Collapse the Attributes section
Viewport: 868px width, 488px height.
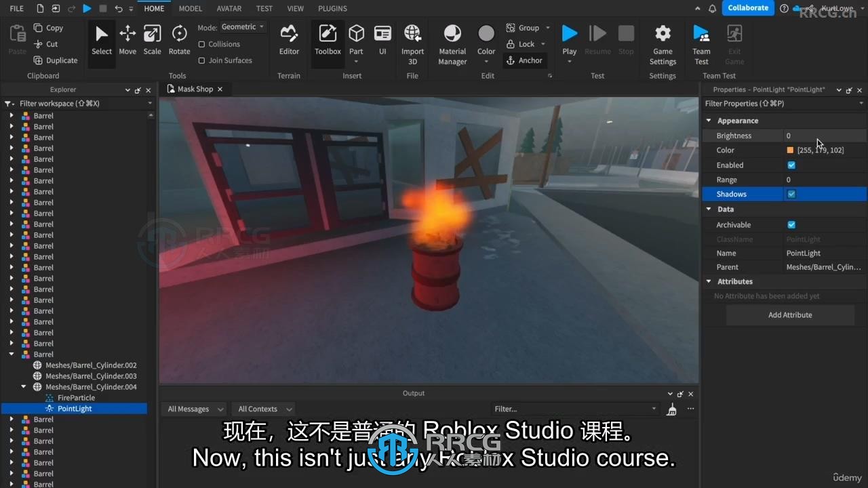[709, 281]
